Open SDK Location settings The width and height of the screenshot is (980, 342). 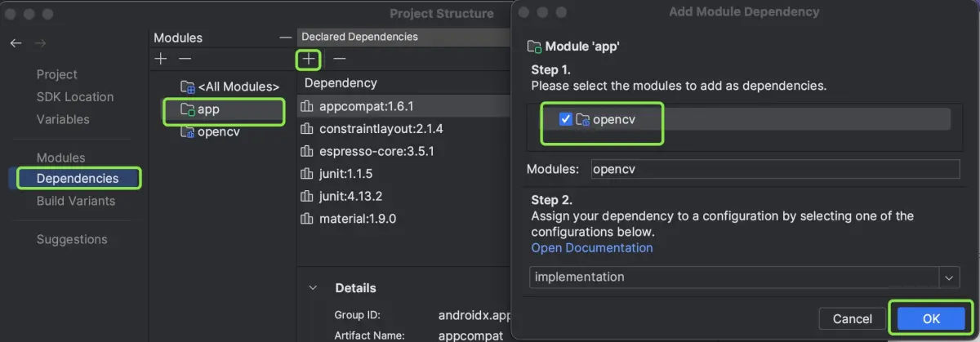75,97
